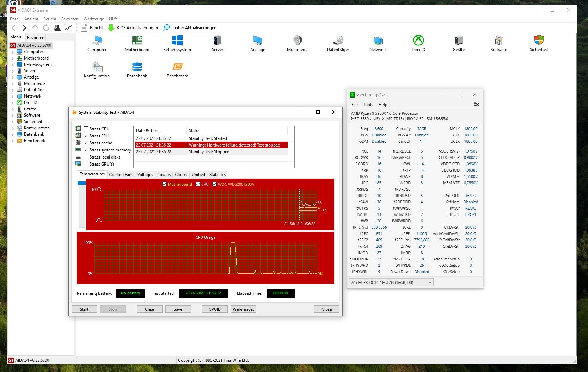Expand Multimedia node in the tree

(x=13, y=83)
